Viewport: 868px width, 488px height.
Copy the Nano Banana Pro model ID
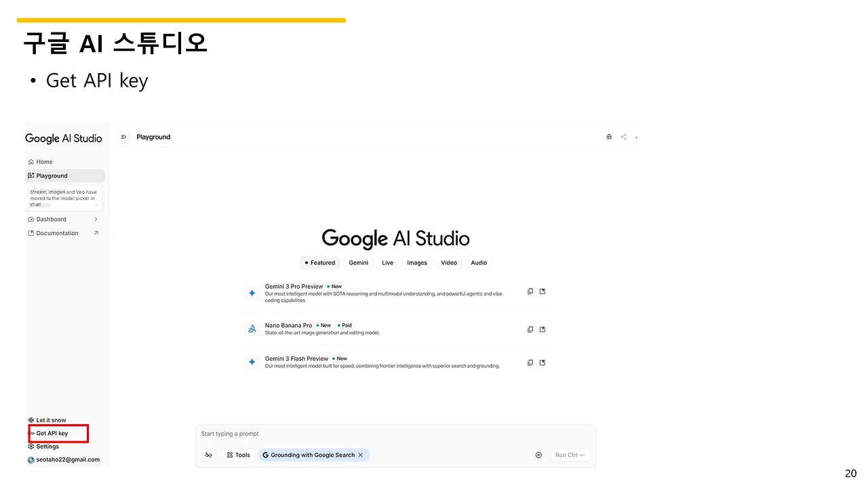tap(530, 329)
